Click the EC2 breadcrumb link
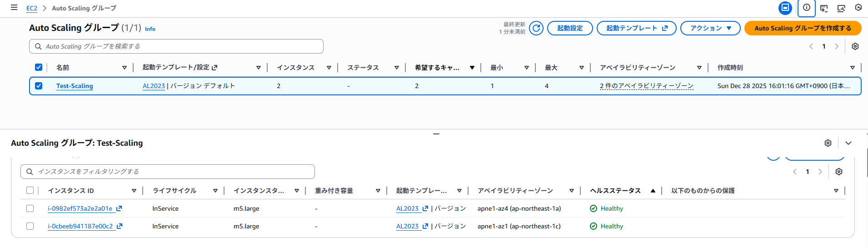Screen dimensions: 868x247 (32, 8)
